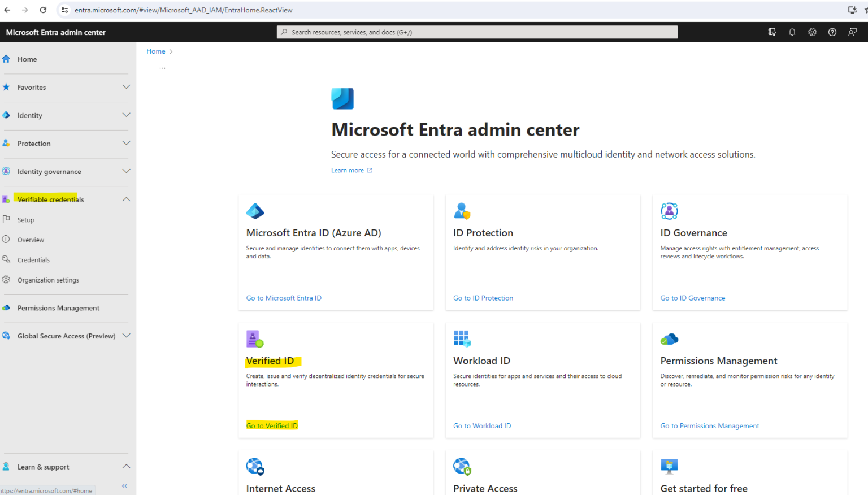Click the site information icon in address bar
868x495 pixels.
[64, 10]
